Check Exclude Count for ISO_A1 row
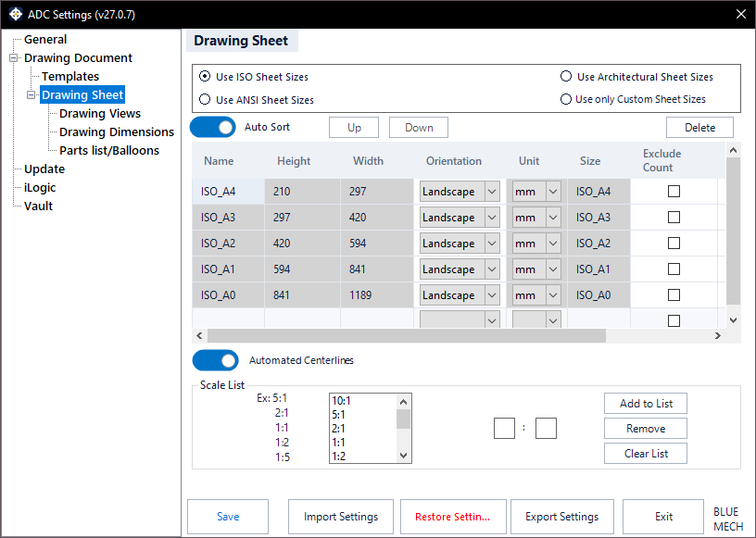The image size is (756, 538). (x=674, y=269)
